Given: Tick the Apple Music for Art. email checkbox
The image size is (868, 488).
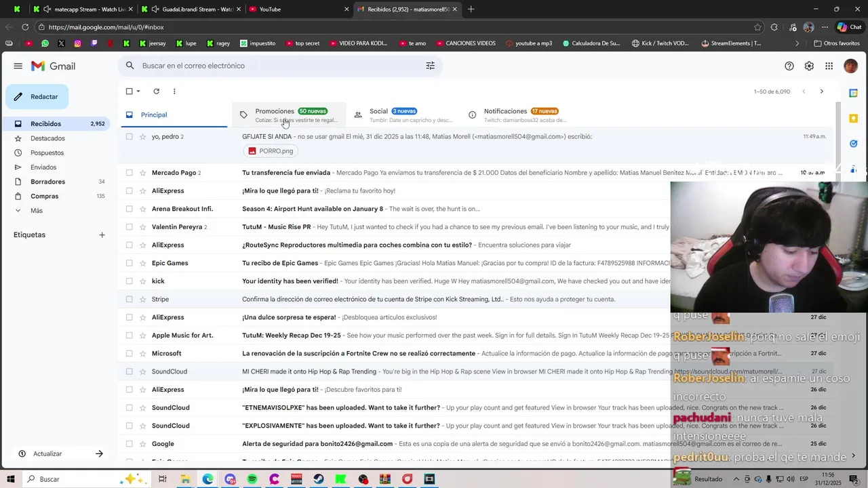Looking at the screenshot, I should [x=129, y=335].
